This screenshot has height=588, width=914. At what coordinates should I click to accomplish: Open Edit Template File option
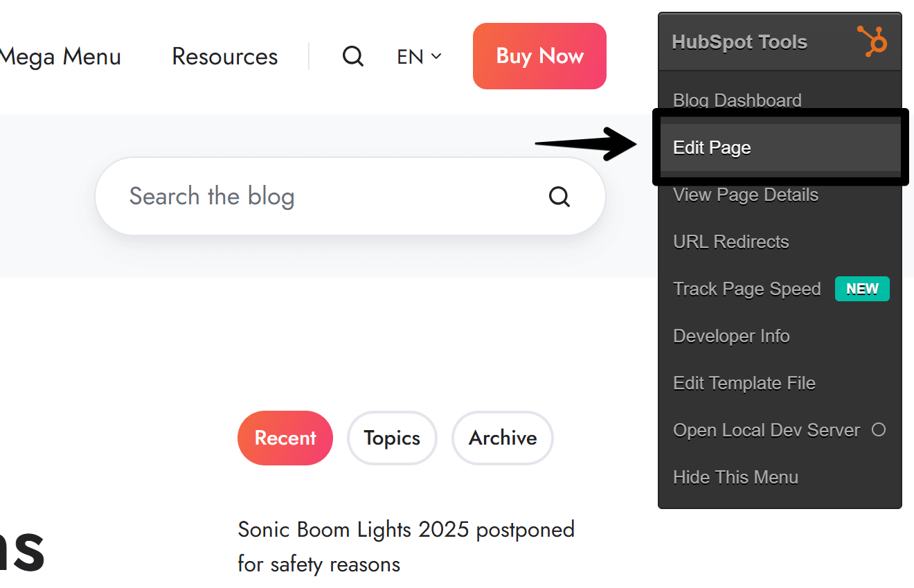pyautogui.click(x=744, y=383)
